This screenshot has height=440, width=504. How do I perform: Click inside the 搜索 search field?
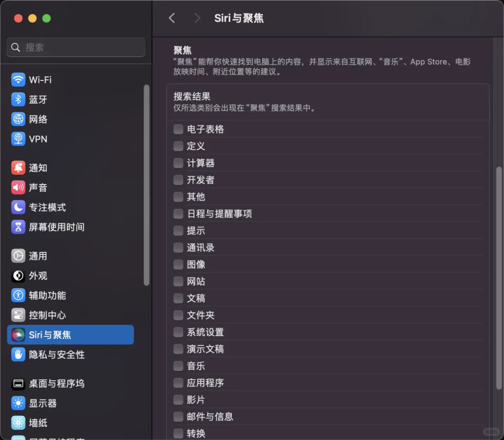(x=75, y=47)
